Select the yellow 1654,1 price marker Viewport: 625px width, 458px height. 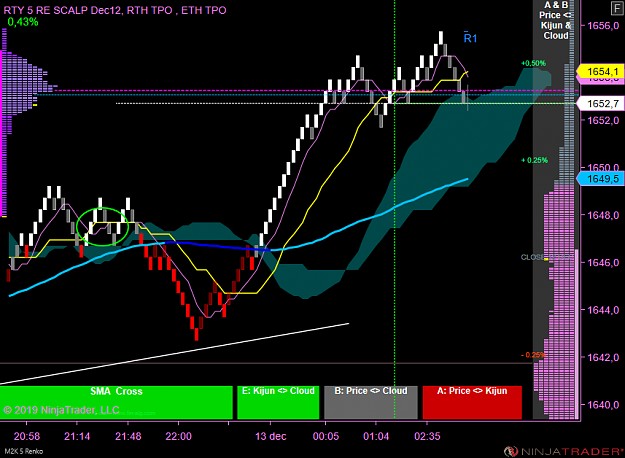601,71
